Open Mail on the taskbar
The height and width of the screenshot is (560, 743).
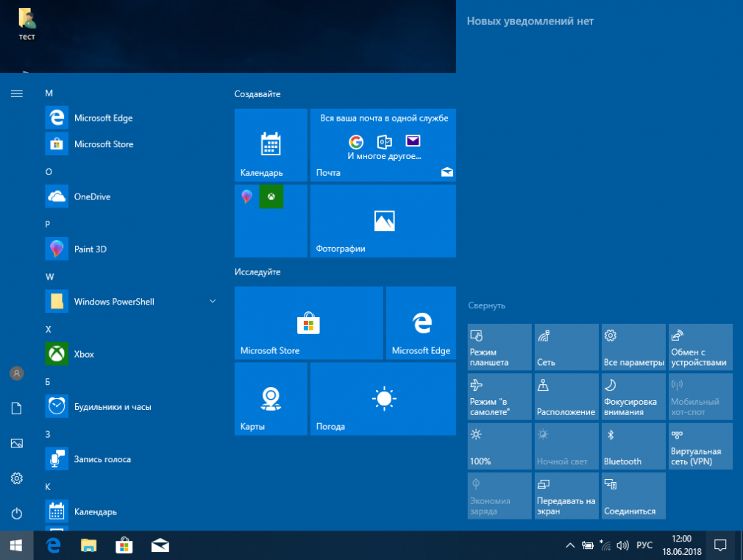point(160,546)
